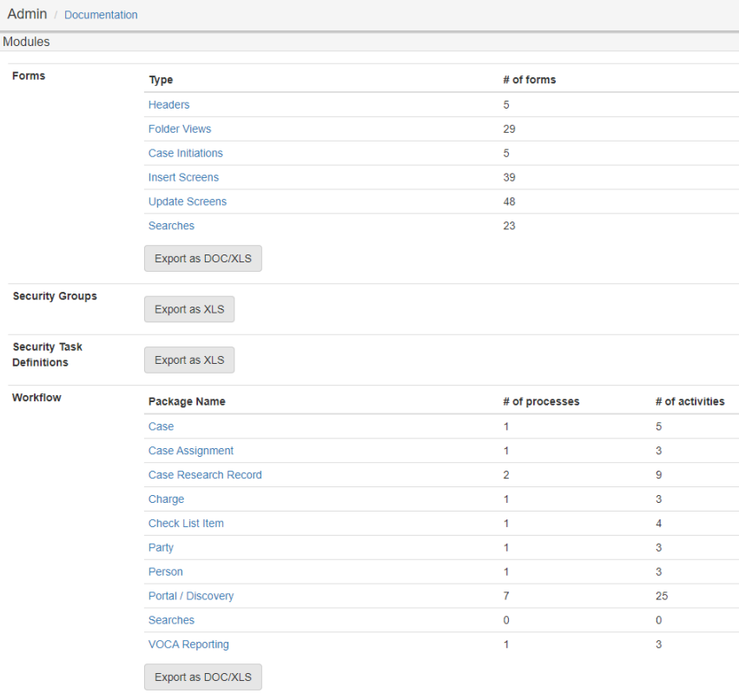This screenshot has height=700, width=739.
Task: Open the Person workflow package
Action: [165, 571]
